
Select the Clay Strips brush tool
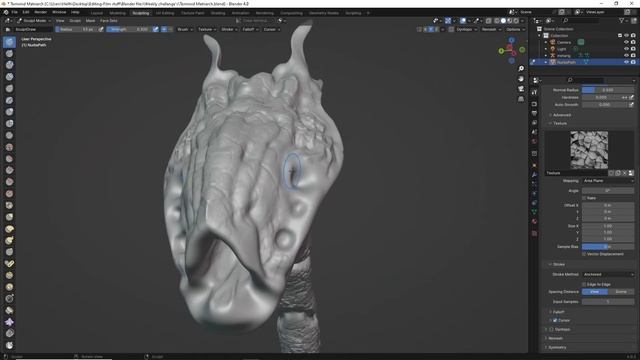(9, 77)
